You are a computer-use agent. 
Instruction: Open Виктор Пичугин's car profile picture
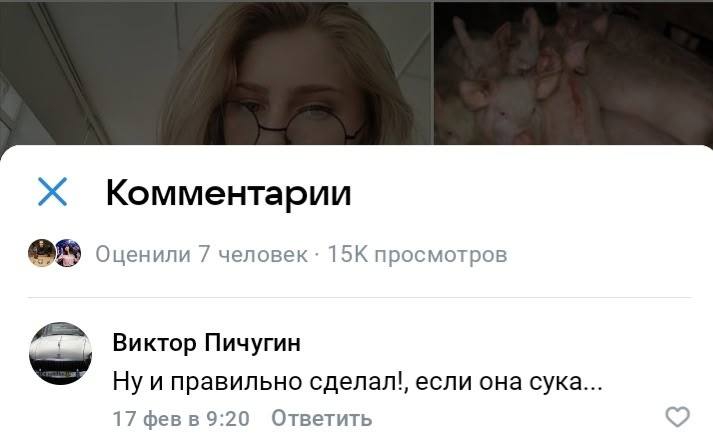(x=60, y=353)
